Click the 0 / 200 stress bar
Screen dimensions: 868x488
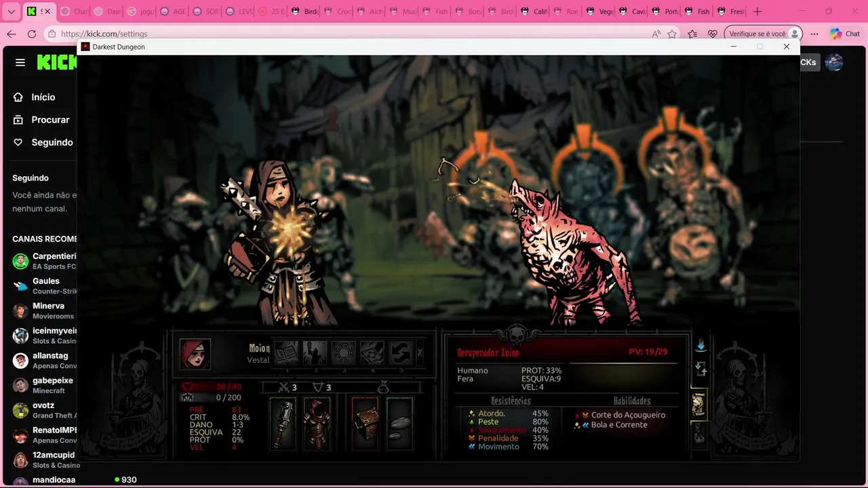212,398
